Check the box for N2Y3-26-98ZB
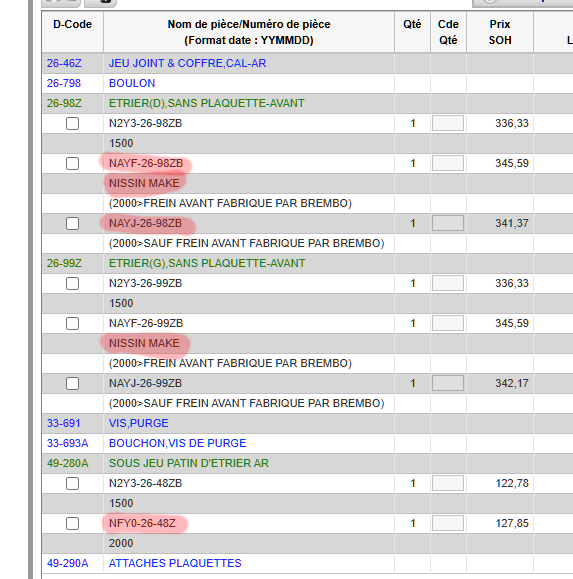This screenshot has width=573, height=579. 72,123
